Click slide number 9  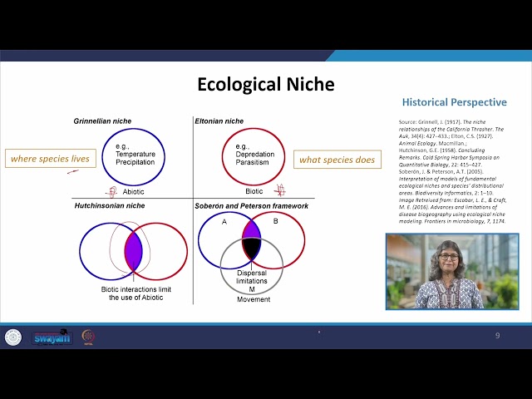coord(497,336)
